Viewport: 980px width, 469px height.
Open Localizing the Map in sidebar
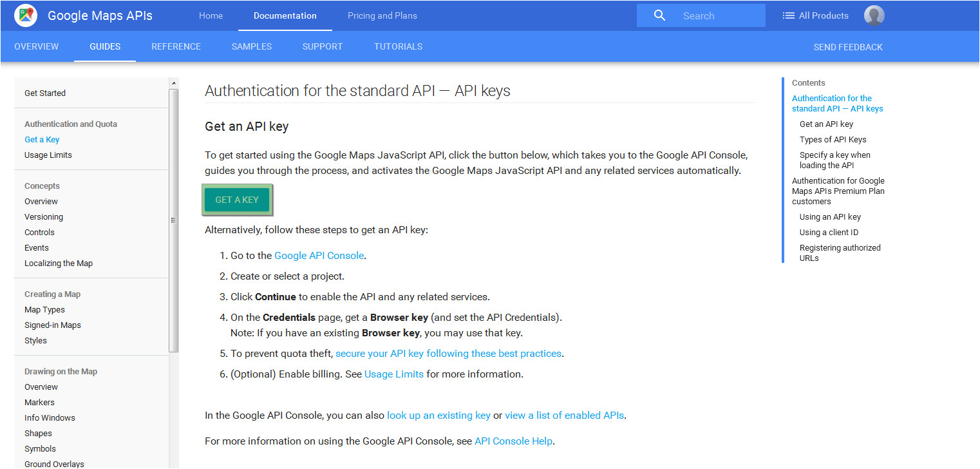point(59,263)
